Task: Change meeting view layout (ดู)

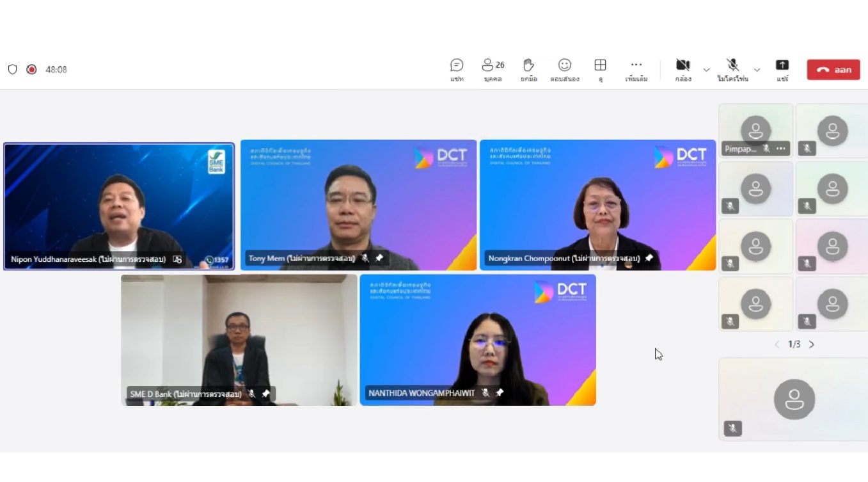Action: (600, 70)
